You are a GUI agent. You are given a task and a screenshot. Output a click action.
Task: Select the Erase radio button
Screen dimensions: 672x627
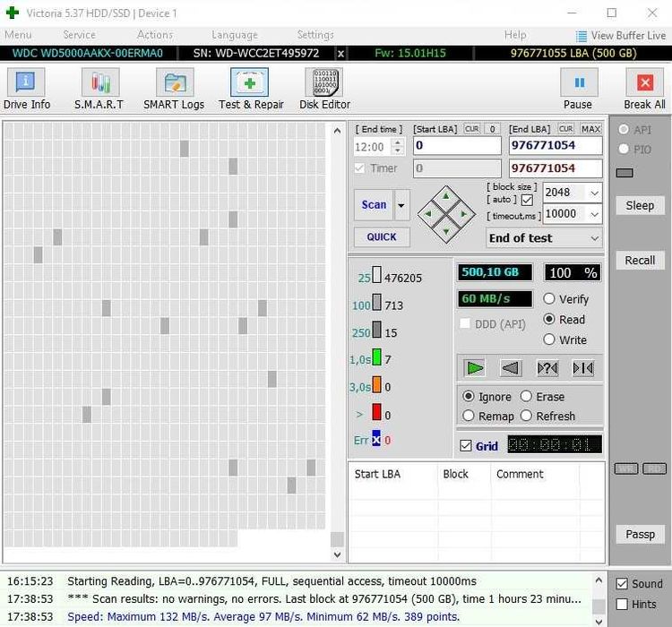[x=526, y=397]
